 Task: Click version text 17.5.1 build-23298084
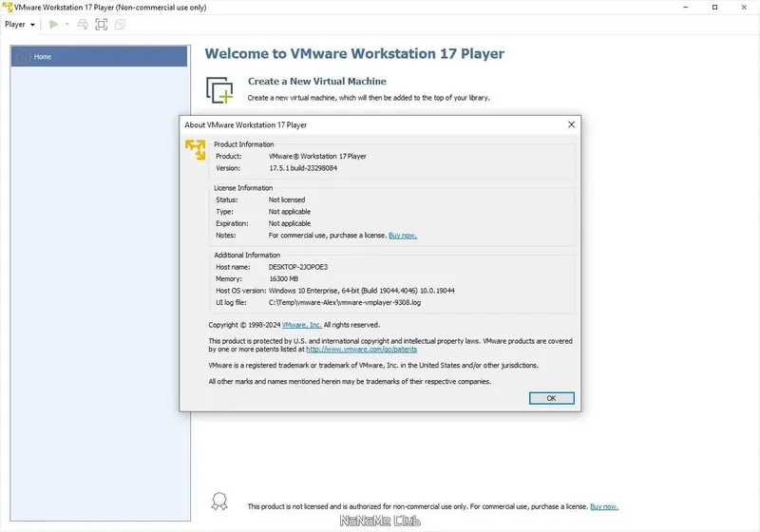(x=303, y=168)
